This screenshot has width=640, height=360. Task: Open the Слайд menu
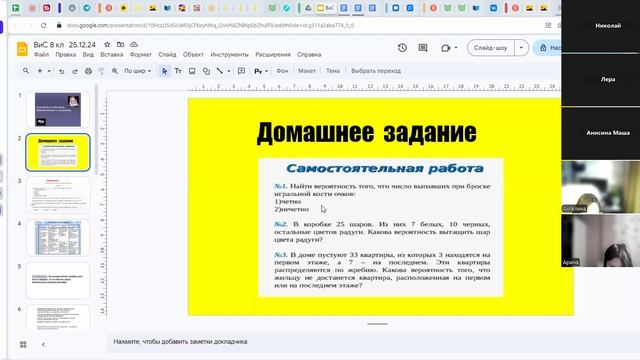pyautogui.click(x=167, y=55)
